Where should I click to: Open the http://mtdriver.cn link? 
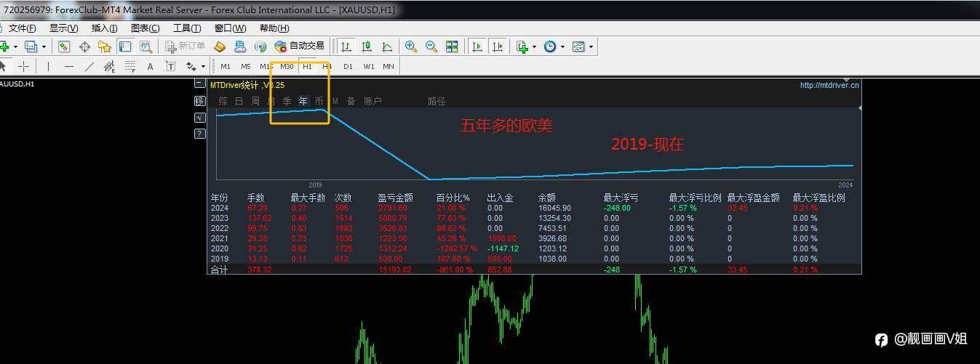click(829, 85)
